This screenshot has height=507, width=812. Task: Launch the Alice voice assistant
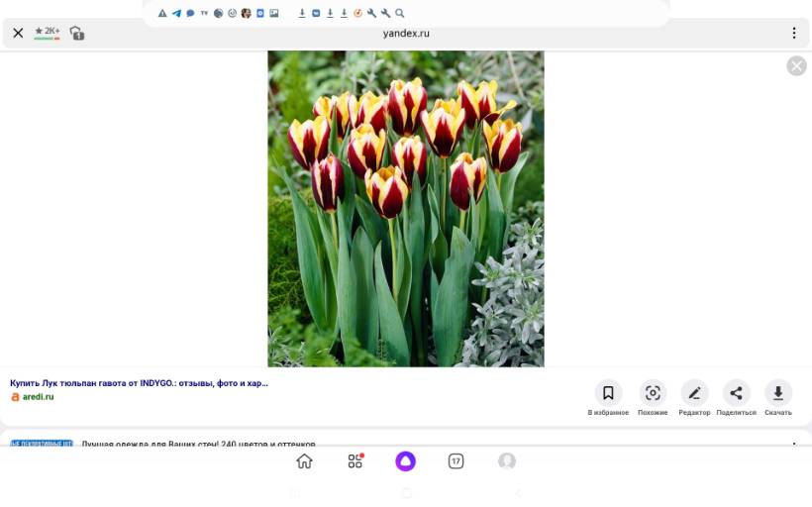[405, 461]
